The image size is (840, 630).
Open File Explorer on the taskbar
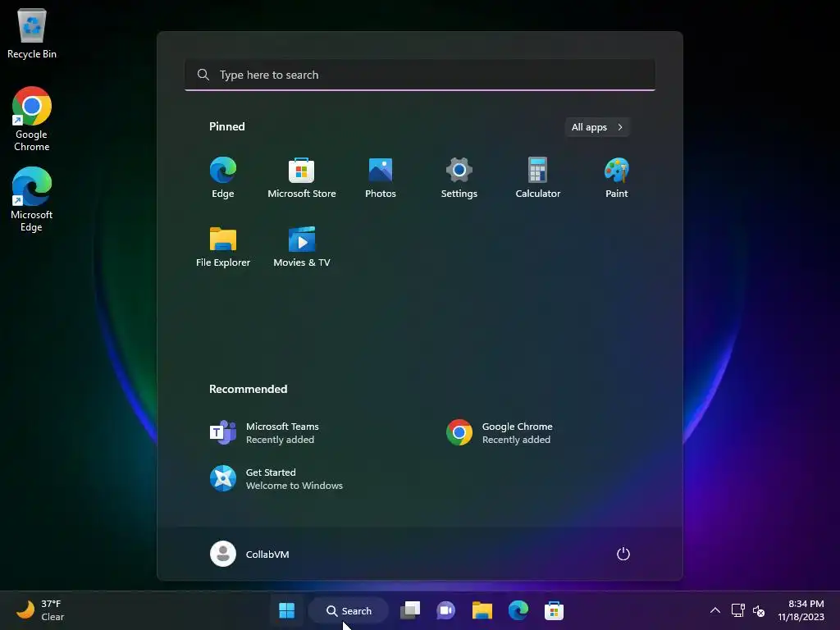click(482, 610)
